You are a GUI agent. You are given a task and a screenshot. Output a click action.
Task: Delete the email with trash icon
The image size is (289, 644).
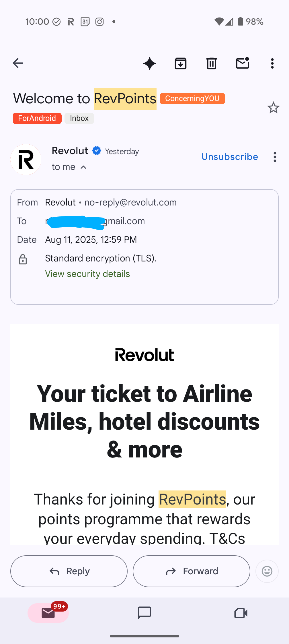tap(212, 63)
